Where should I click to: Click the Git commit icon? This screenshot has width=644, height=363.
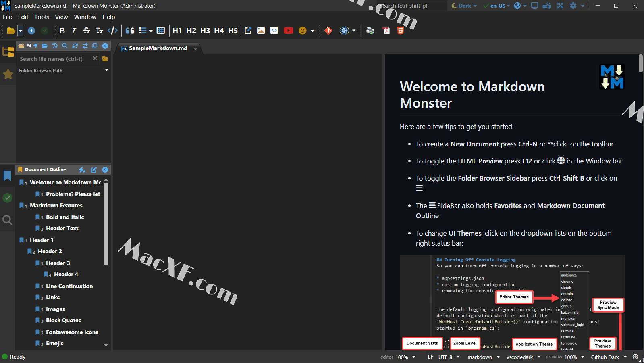tap(328, 31)
